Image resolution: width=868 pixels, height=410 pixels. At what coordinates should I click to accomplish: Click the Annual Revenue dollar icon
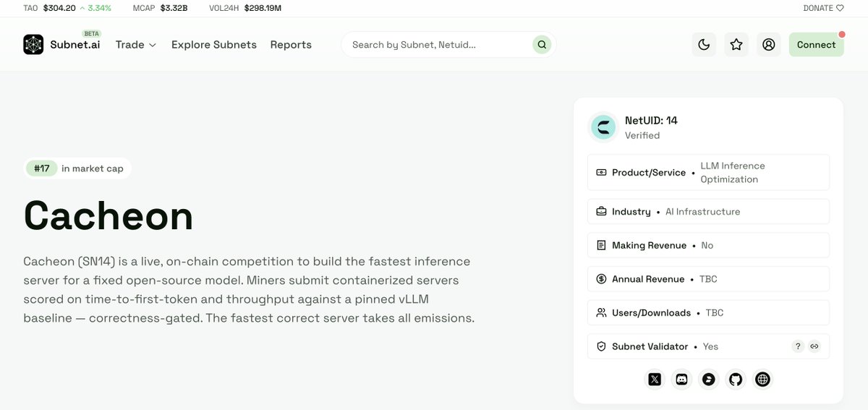click(x=601, y=279)
